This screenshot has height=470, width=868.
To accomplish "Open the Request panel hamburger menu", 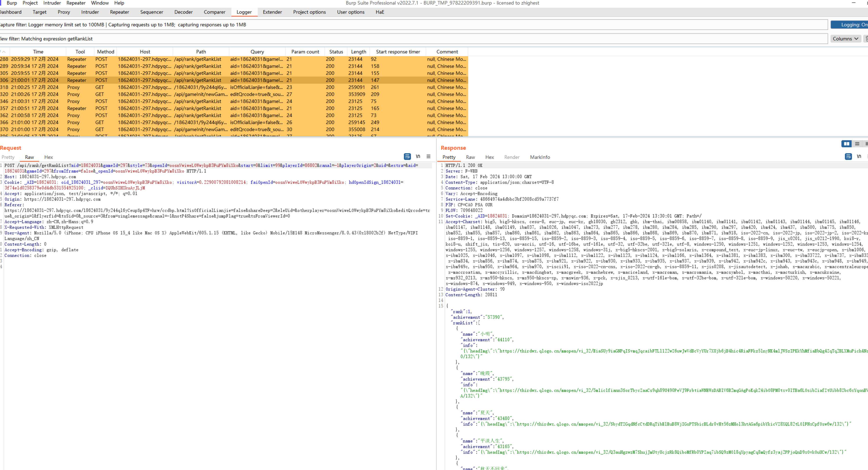I will pyautogui.click(x=428, y=157).
